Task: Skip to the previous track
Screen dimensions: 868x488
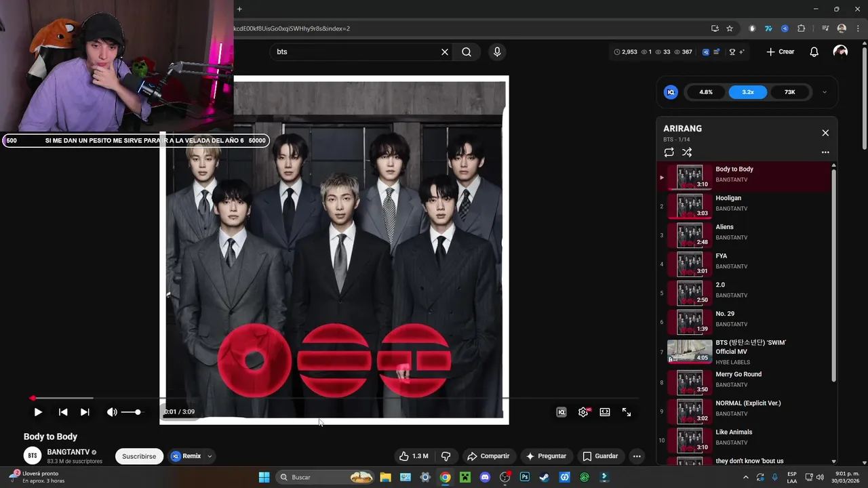Action: pyautogui.click(x=63, y=412)
